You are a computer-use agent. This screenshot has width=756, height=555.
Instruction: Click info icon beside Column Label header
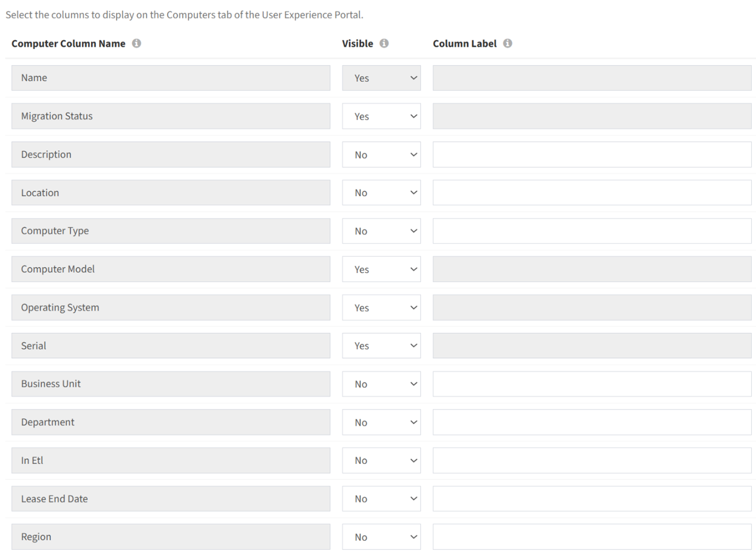(507, 43)
